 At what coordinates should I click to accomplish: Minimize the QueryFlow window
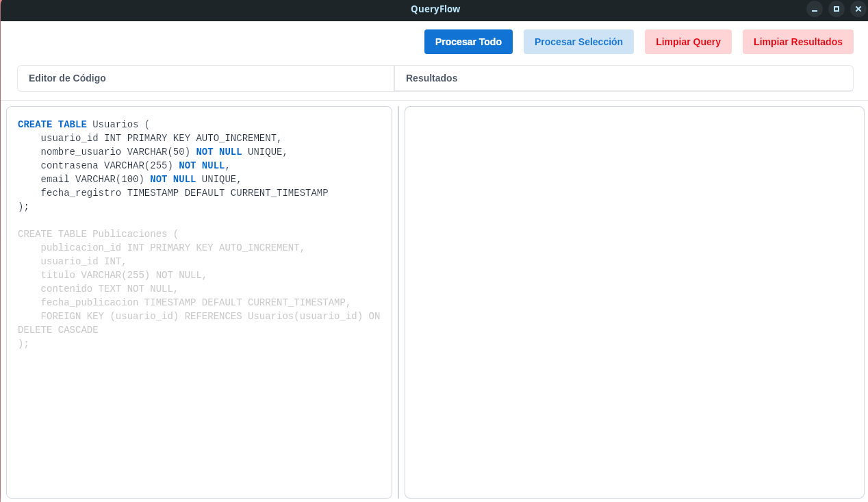815,9
